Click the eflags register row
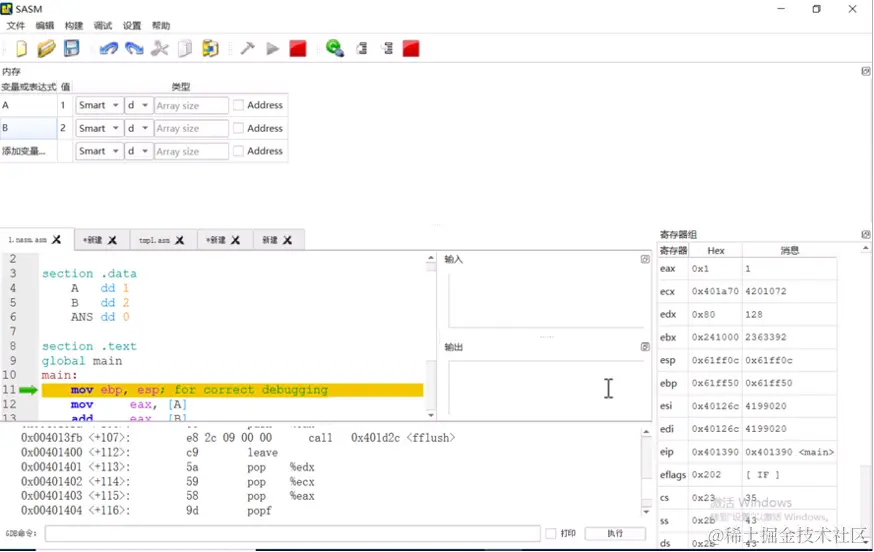 pos(747,475)
